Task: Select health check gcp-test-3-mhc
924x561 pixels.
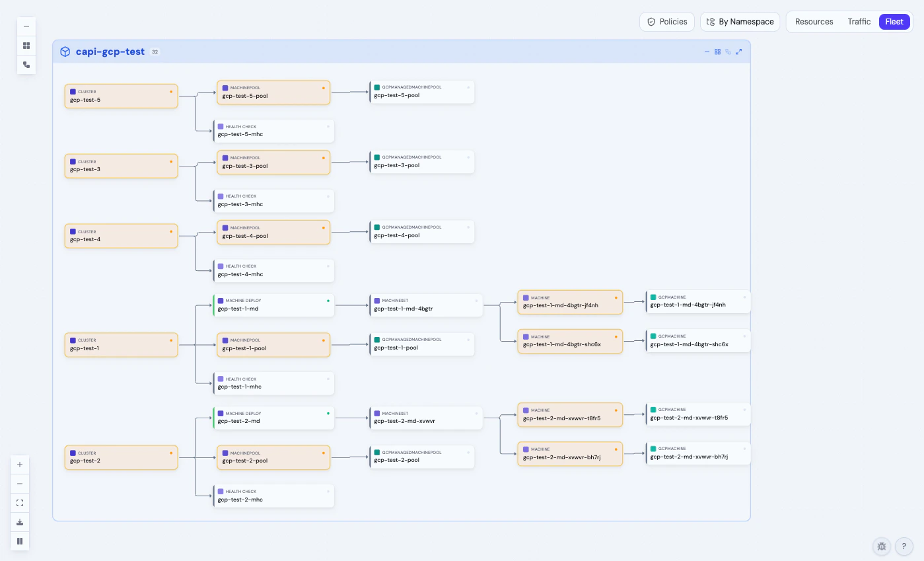Action: click(273, 201)
